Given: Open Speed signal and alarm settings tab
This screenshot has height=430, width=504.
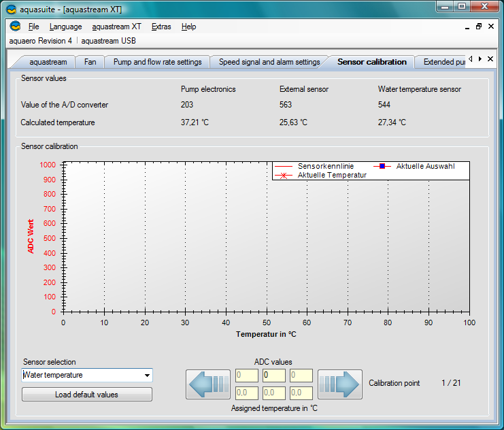Looking at the screenshot, I should 269,62.
